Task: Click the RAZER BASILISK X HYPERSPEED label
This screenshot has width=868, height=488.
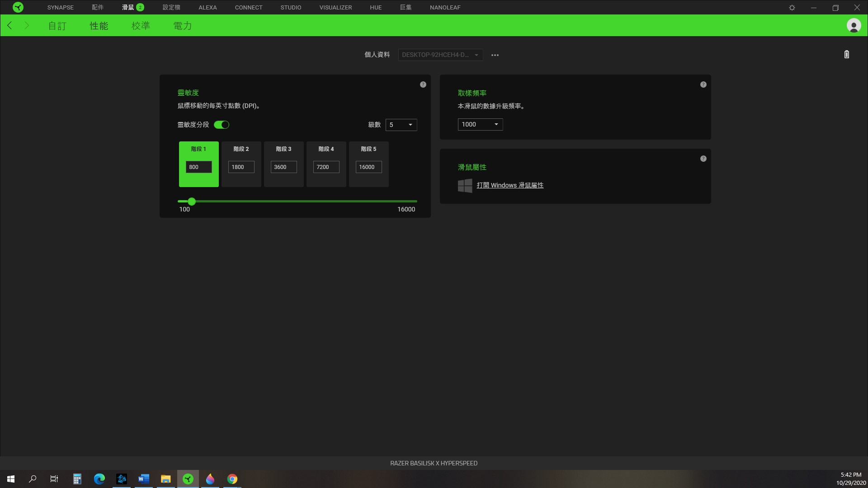Action: (x=434, y=463)
